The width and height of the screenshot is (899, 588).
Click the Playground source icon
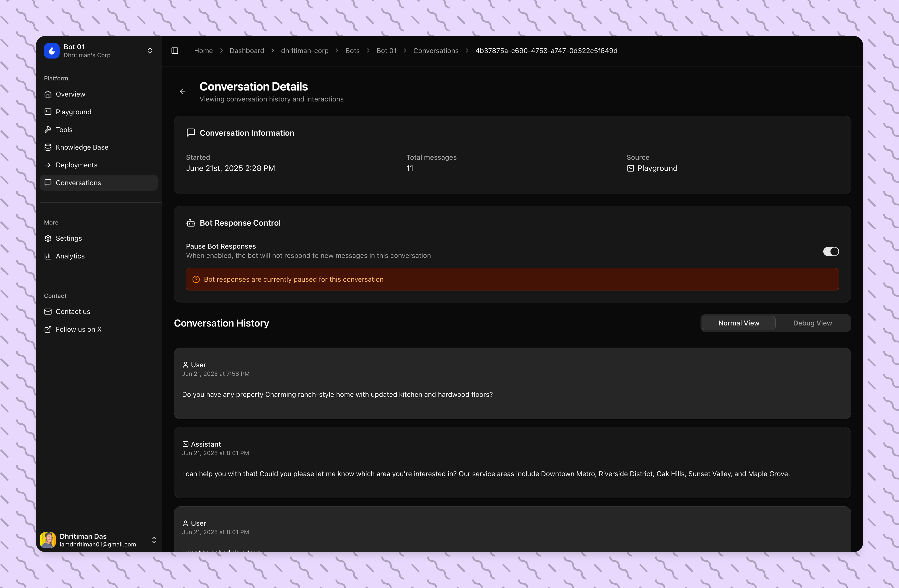pos(631,168)
